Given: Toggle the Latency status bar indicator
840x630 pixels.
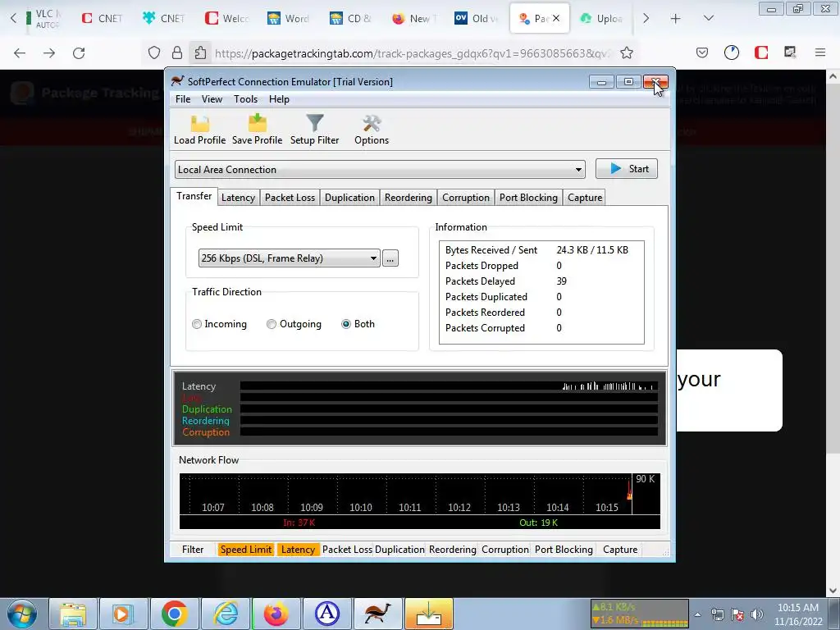Looking at the screenshot, I should [x=298, y=550].
